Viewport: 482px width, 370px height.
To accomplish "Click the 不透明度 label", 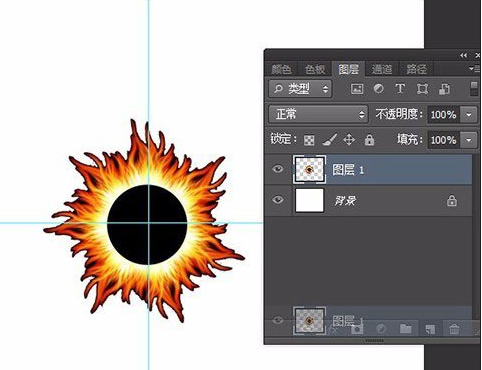I will (x=399, y=114).
